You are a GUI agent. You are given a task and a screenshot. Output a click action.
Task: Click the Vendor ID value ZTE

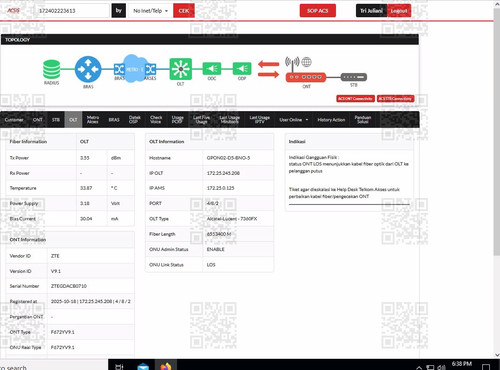[x=55, y=256]
